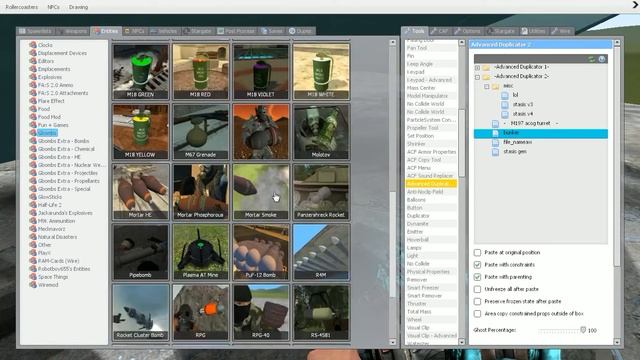Select the Wiremod category
Viewport: 640px width, 360px height.
[x=48, y=285]
